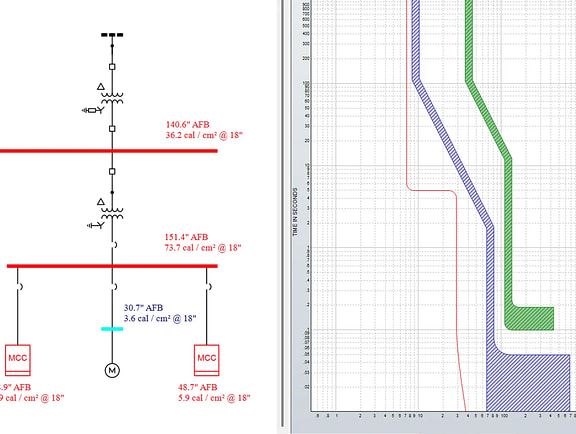Click the TIME IN SECONDS axis label
The height and width of the screenshot is (434, 576).
(295, 212)
